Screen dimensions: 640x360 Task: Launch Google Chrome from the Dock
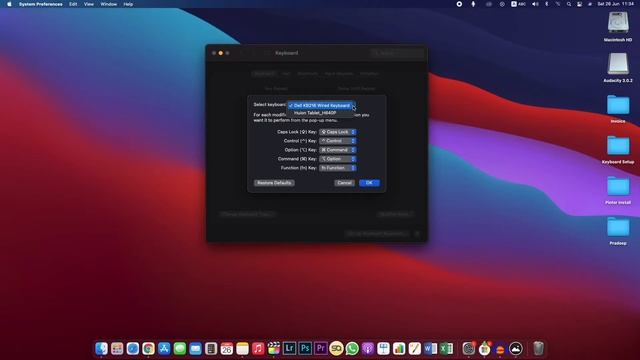(x=149, y=349)
